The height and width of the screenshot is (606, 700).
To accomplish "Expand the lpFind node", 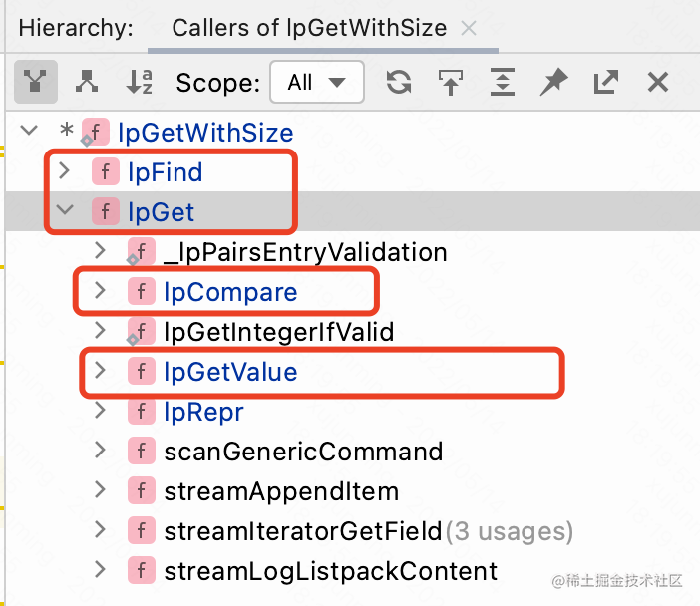I will click(65, 170).
